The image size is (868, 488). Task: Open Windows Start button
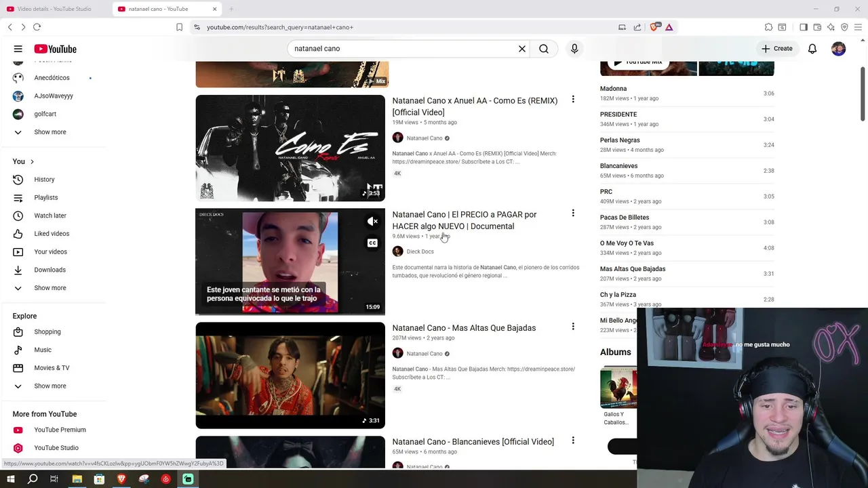click(x=10, y=479)
